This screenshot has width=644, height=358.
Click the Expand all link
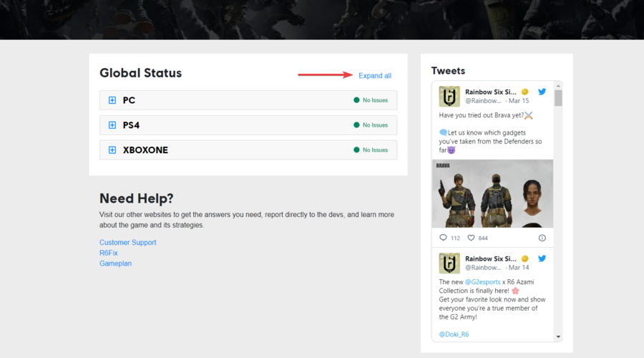click(x=374, y=76)
